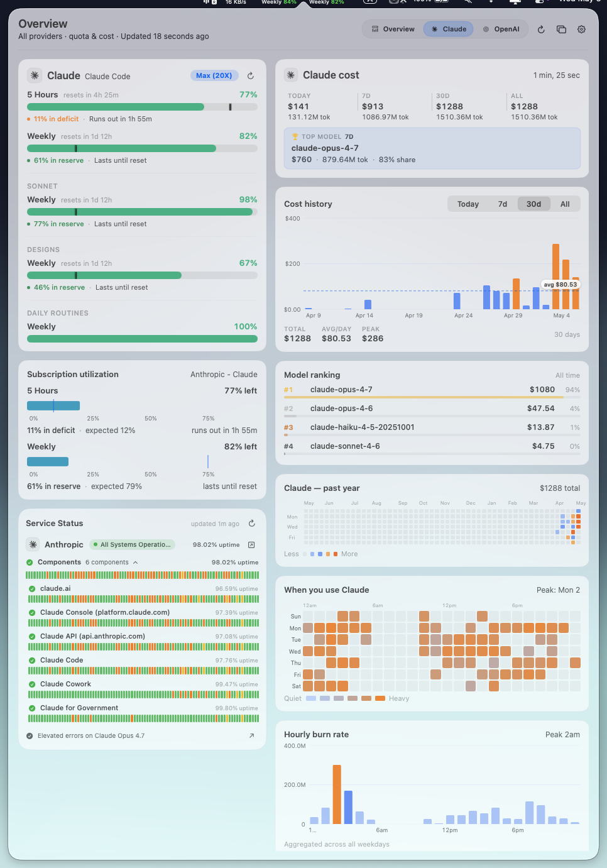Open Anthropic status page external link icon

pyautogui.click(x=251, y=544)
